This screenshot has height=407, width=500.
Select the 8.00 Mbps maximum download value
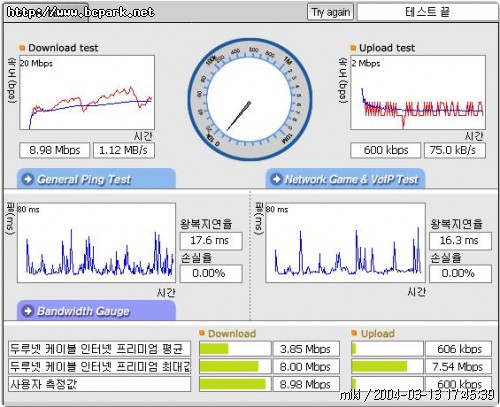point(306,367)
